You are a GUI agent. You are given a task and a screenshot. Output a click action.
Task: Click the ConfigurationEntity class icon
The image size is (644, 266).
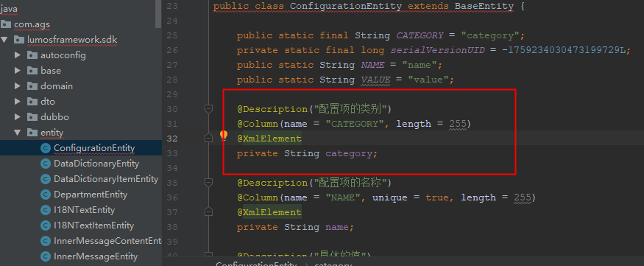[x=46, y=148]
